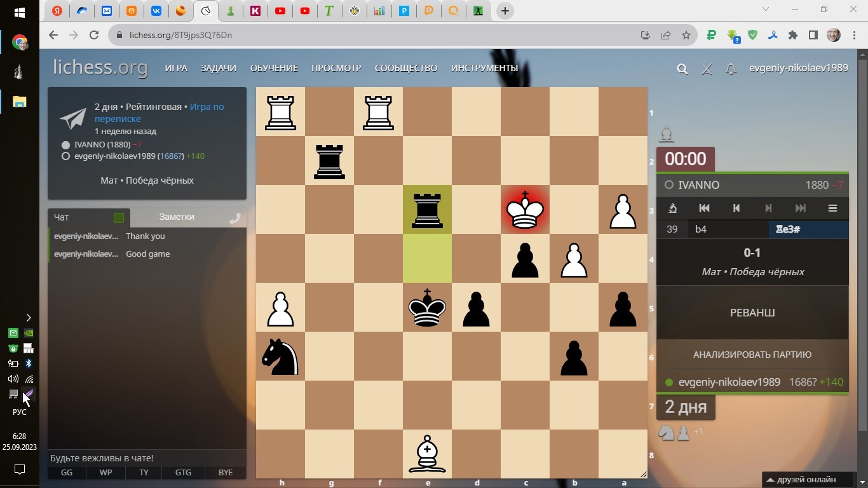Viewport: 868px width, 488px height.
Task: Open the ПРОСМОТР menu
Action: 336,68
